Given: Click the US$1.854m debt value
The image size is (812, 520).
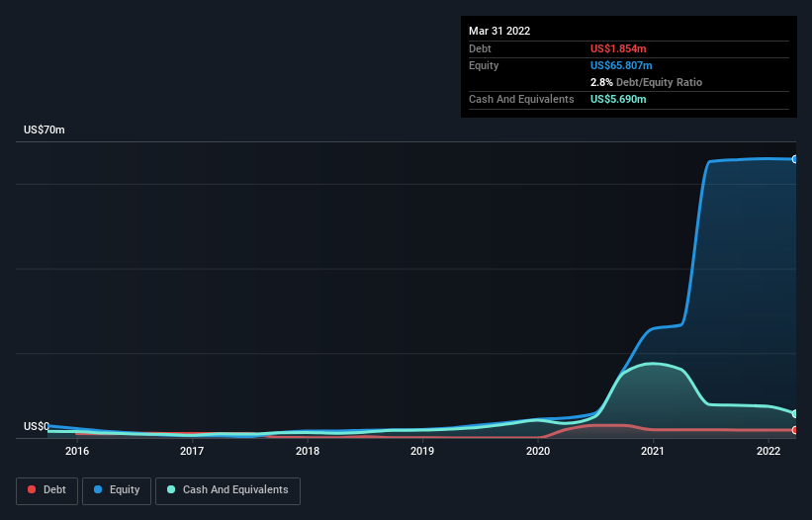Looking at the screenshot, I should click(618, 48).
